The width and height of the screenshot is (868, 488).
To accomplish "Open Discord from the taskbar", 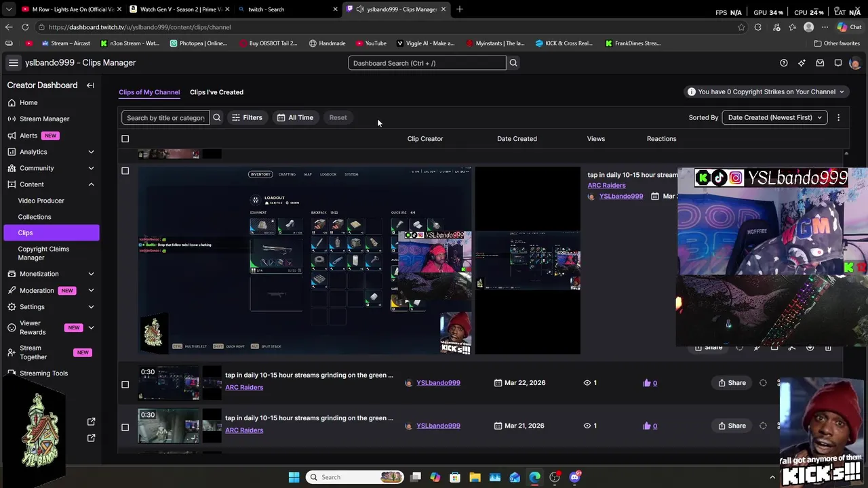I will [x=575, y=477].
